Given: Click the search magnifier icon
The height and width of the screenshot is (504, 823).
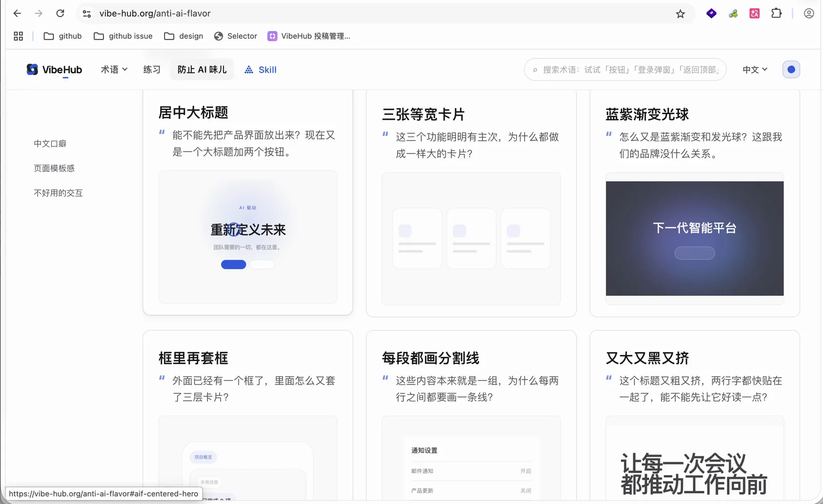Looking at the screenshot, I should click(535, 70).
